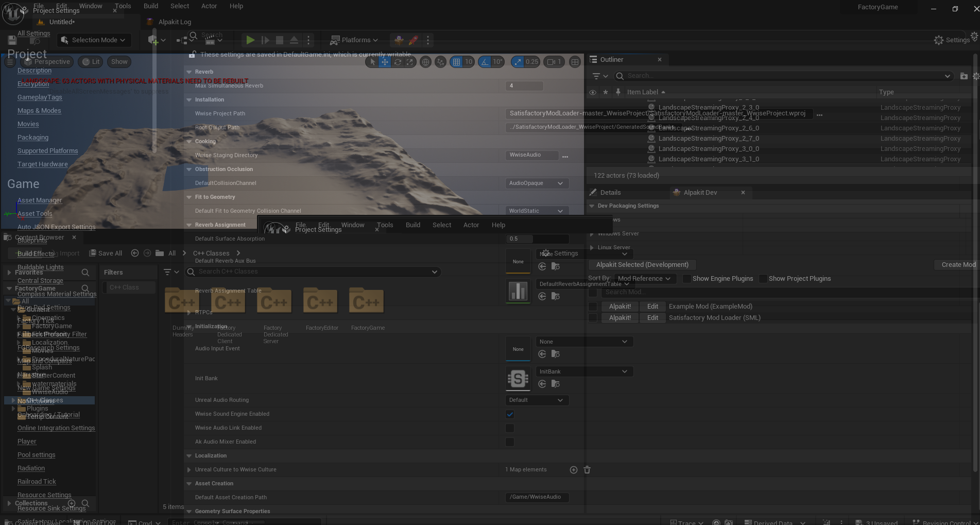Viewport: 980px width, 525px height.
Task: Enable Wwise Audio Link Enabled checkbox
Action: click(x=510, y=428)
